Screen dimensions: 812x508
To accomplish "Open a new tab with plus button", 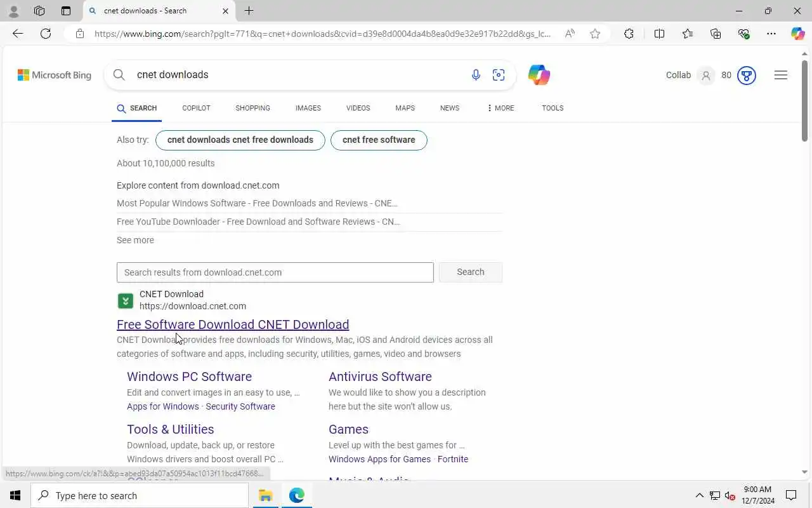I will (249, 11).
